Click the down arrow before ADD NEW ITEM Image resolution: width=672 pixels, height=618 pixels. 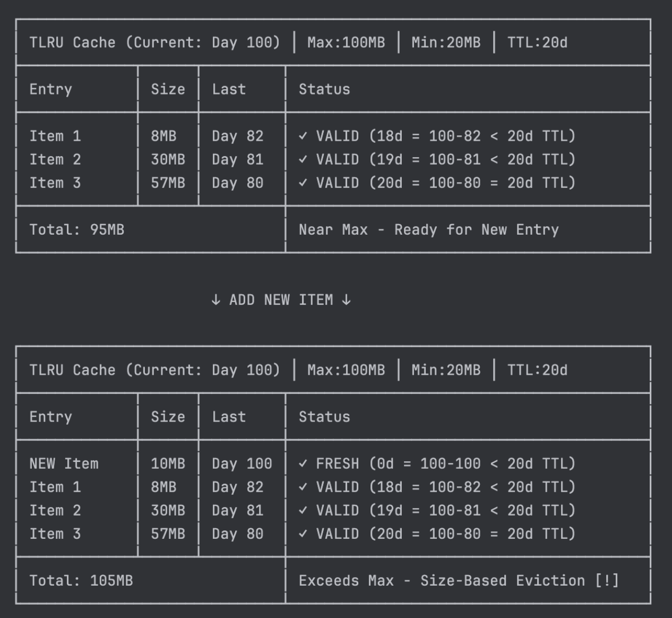(x=216, y=300)
